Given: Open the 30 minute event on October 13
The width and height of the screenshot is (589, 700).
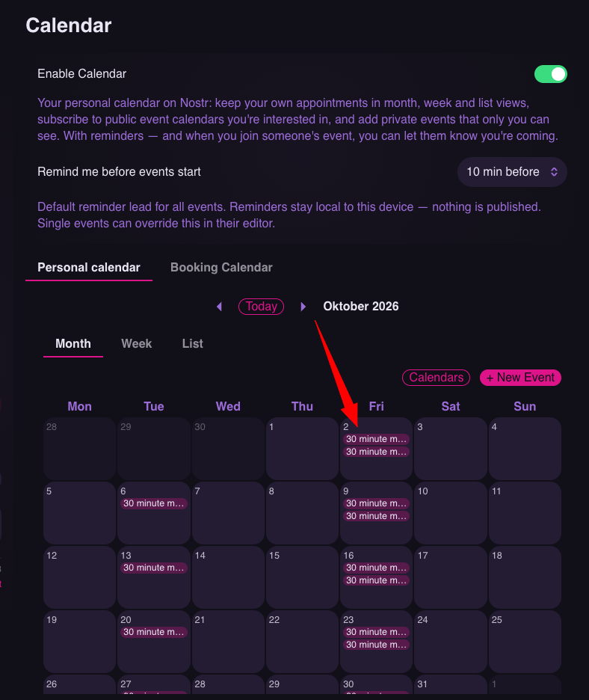Looking at the screenshot, I should [153, 568].
